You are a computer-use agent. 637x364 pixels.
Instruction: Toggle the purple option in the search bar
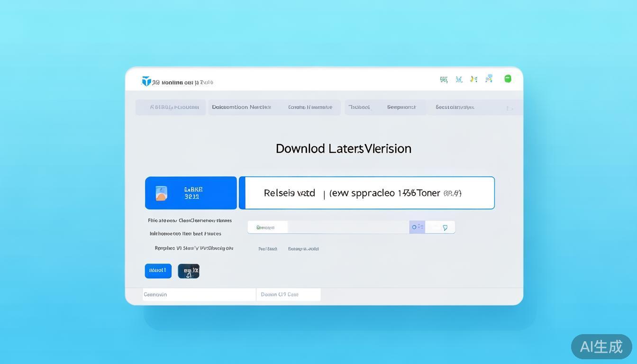(417, 227)
